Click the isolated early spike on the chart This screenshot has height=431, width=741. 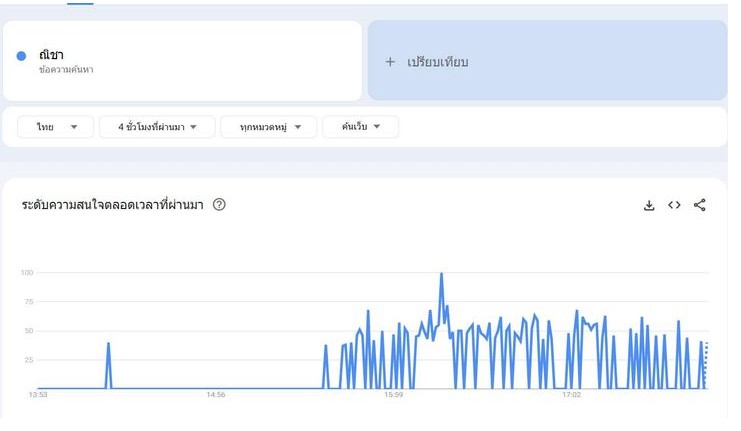[108, 344]
